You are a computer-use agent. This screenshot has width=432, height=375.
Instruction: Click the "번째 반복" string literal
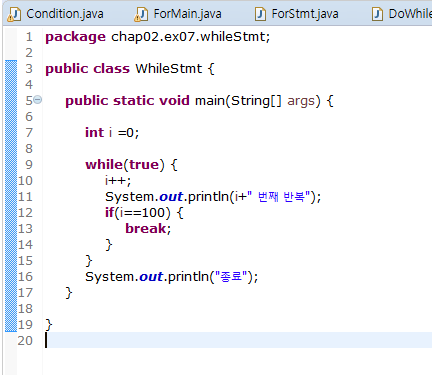[279, 197]
